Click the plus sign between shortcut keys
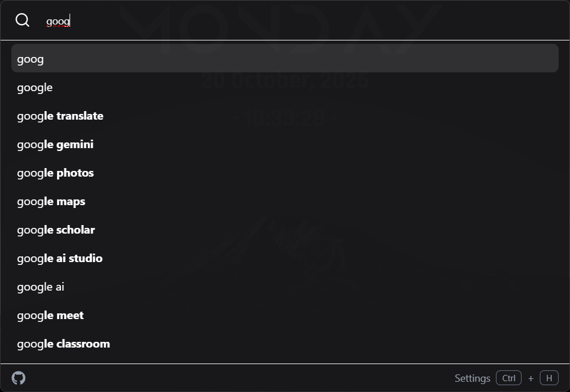Viewport: 570px width, 392px height. (x=531, y=378)
